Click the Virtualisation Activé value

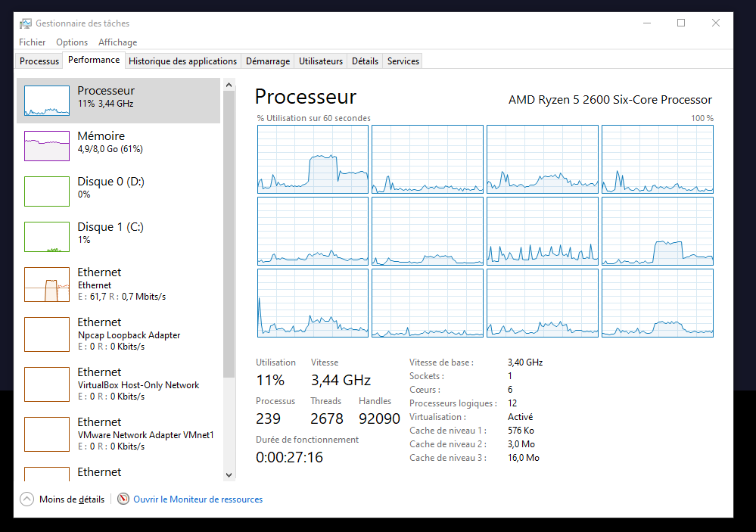pos(520,417)
